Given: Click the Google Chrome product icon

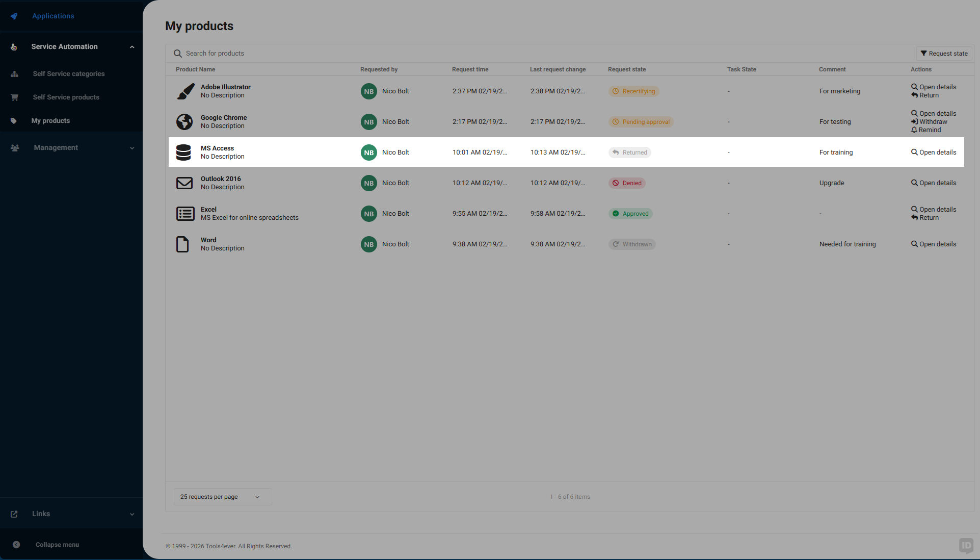Looking at the screenshot, I should click(x=184, y=122).
